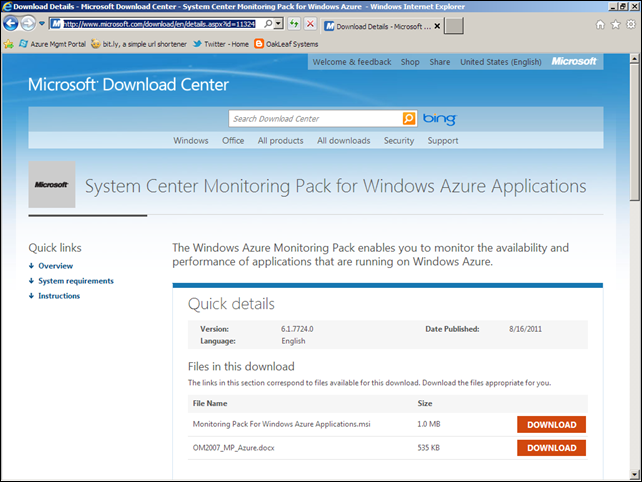This screenshot has width=642, height=482.
Task: Click the Bing logo beside search box
Action: [439, 119]
